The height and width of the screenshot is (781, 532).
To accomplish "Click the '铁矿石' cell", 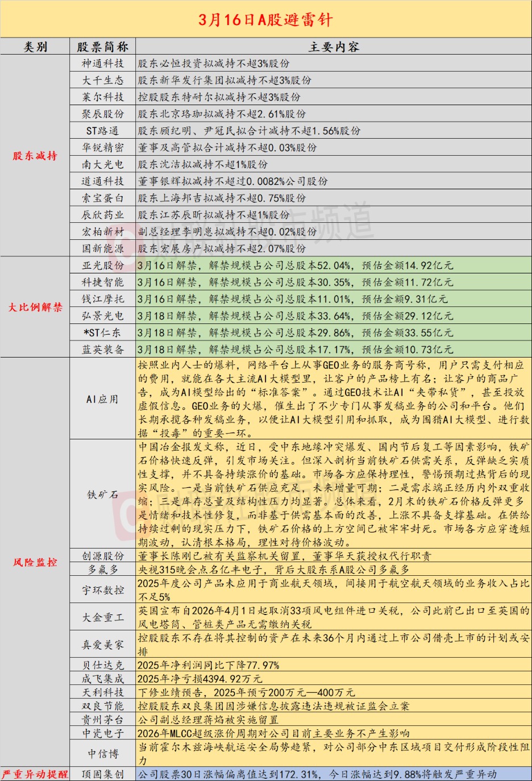I will coord(102,494).
